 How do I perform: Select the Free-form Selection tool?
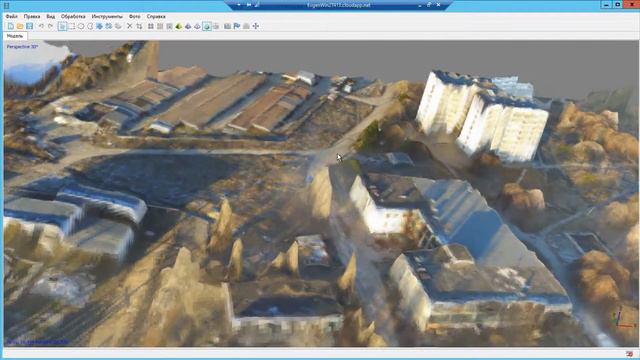90,26
